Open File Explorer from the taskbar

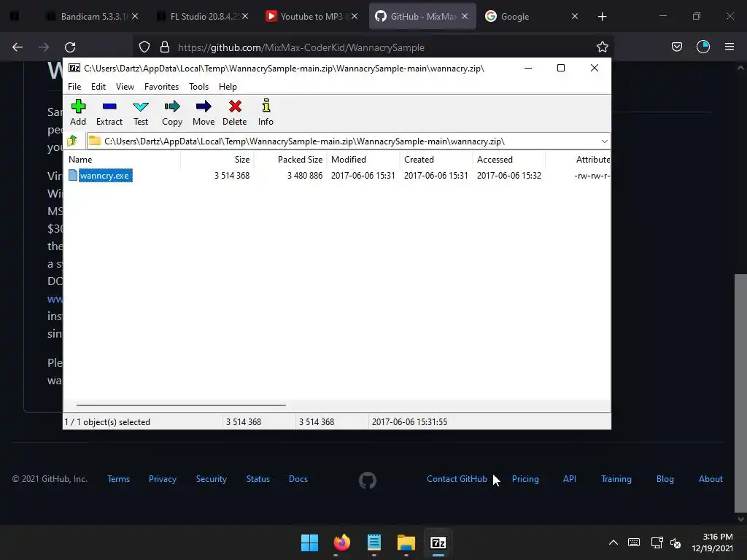(x=406, y=542)
